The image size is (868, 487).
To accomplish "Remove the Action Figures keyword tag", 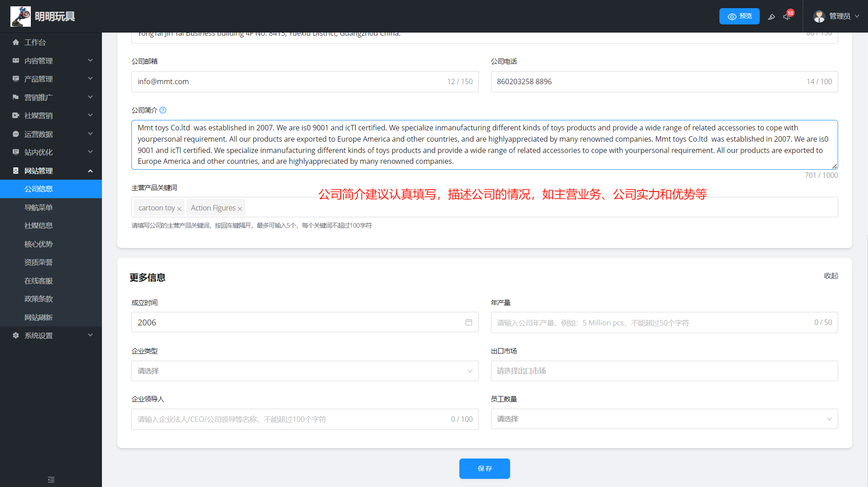I will click(240, 209).
